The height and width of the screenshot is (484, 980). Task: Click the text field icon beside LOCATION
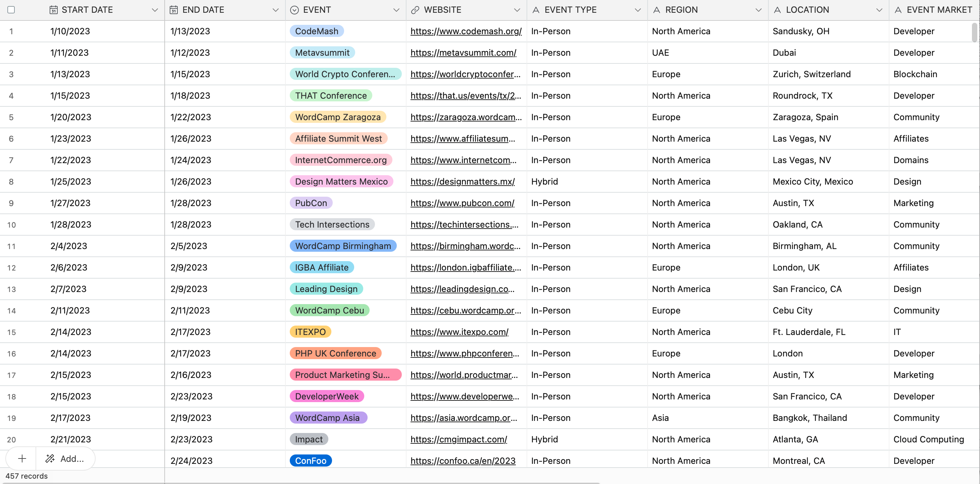click(777, 10)
